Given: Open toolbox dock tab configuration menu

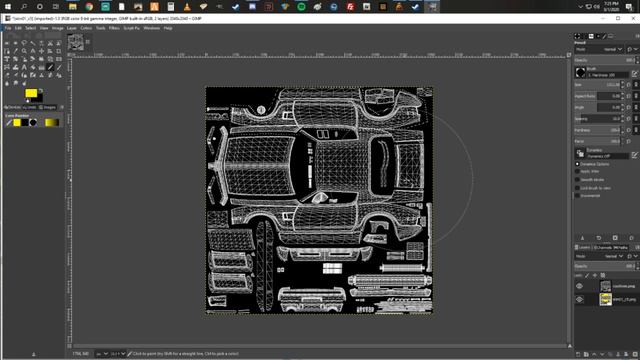Looking at the screenshot, I should pyautogui.click(x=62, y=107).
